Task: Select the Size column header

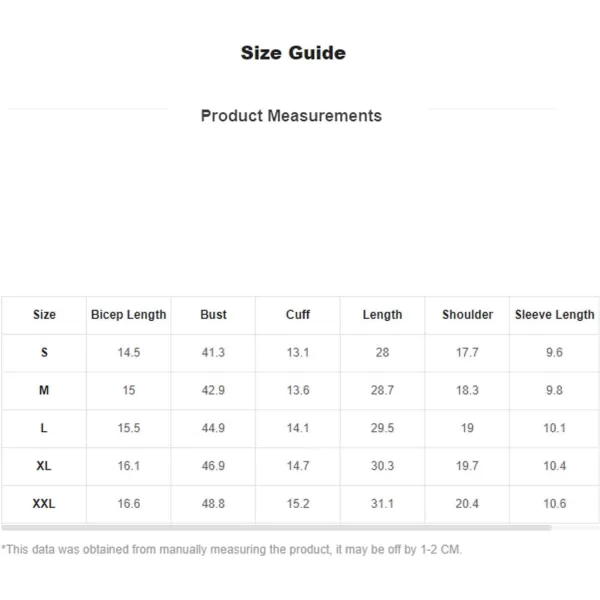Action: pyautogui.click(x=44, y=315)
